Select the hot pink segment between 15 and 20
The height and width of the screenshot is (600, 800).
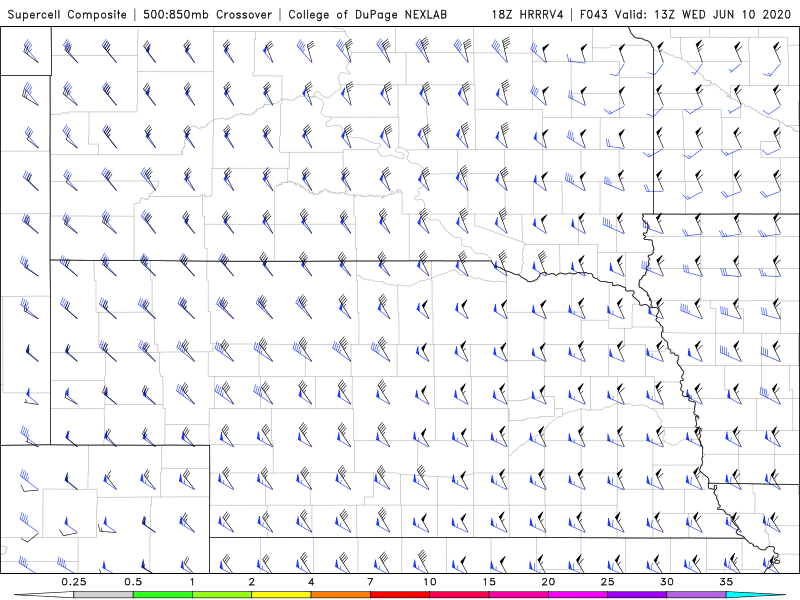point(518,595)
